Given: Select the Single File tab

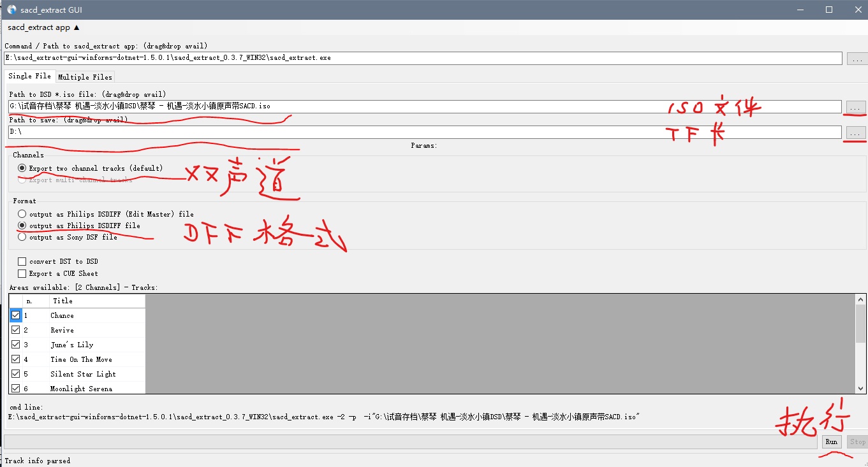Looking at the screenshot, I should pos(29,76).
